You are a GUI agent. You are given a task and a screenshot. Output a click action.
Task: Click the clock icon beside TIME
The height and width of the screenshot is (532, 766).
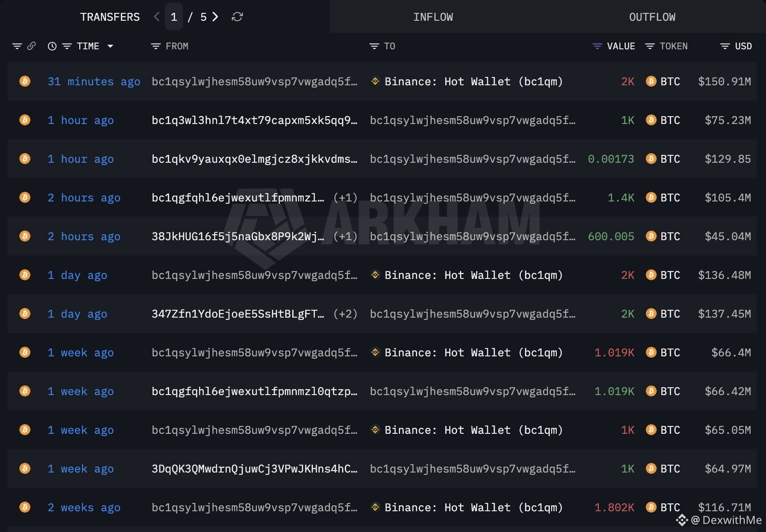pyautogui.click(x=52, y=46)
